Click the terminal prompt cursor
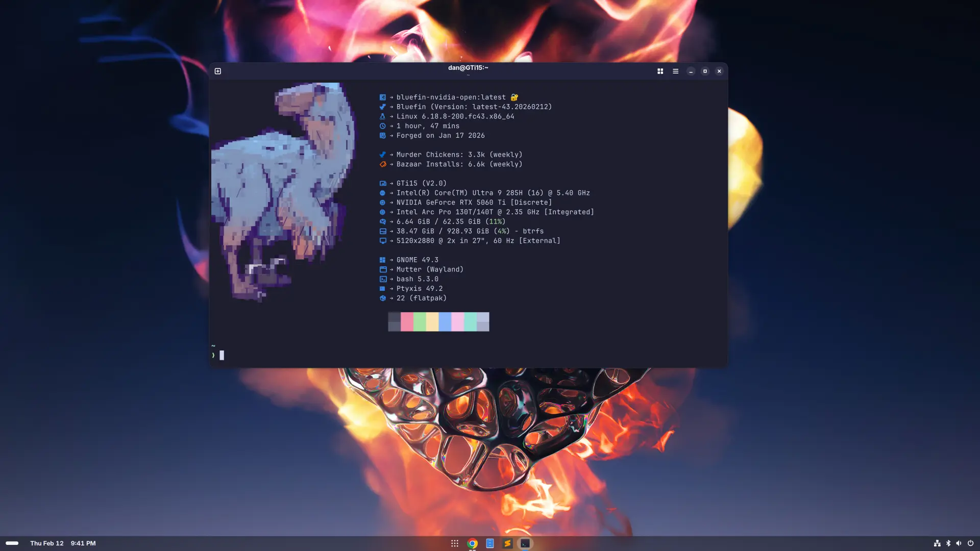The height and width of the screenshot is (551, 980). pyautogui.click(x=222, y=356)
